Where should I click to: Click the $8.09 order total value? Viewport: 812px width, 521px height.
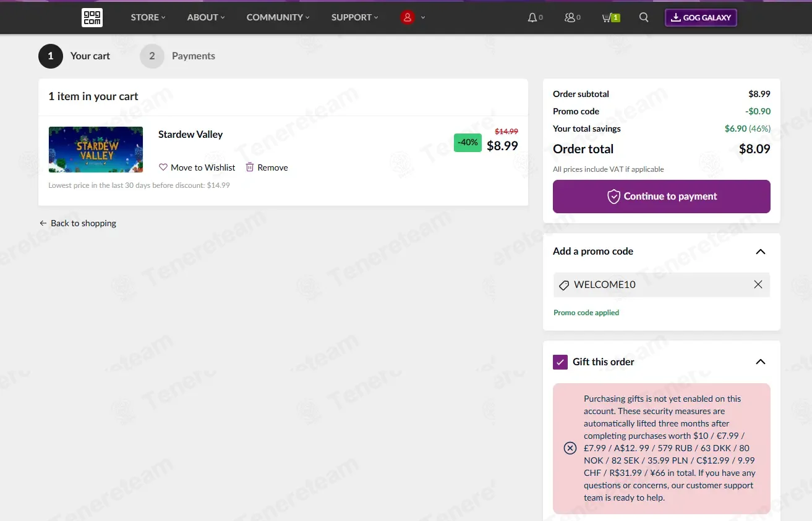[754, 149]
